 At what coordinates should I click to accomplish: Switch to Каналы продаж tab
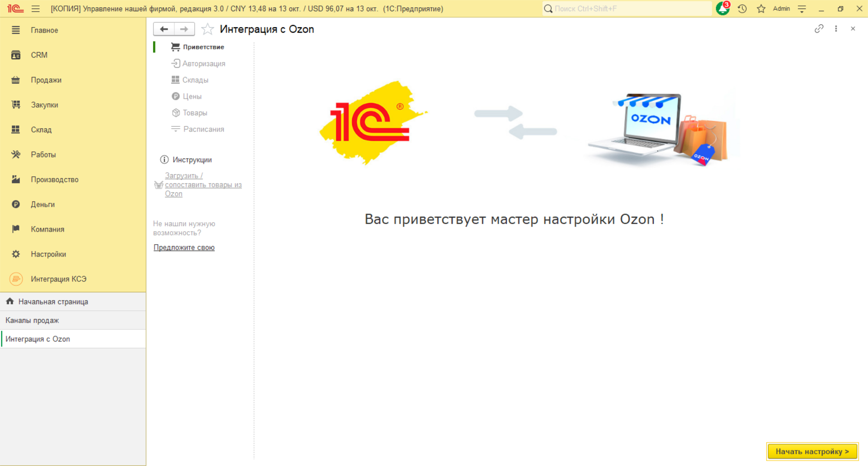73,320
